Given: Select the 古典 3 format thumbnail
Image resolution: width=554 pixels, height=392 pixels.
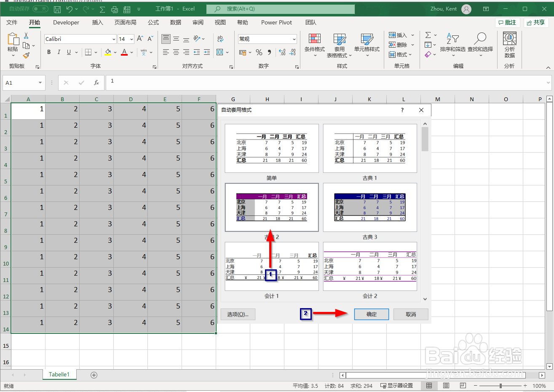Looking at the screenshot, I should pyautogui.click(x=370, y=207).
